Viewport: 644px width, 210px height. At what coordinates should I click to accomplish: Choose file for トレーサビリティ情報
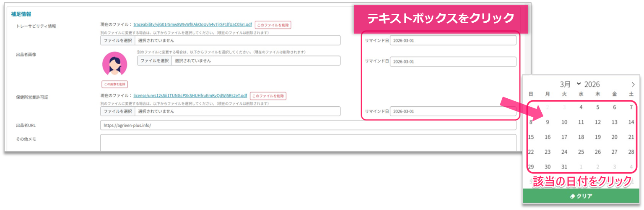click(118, 40)
